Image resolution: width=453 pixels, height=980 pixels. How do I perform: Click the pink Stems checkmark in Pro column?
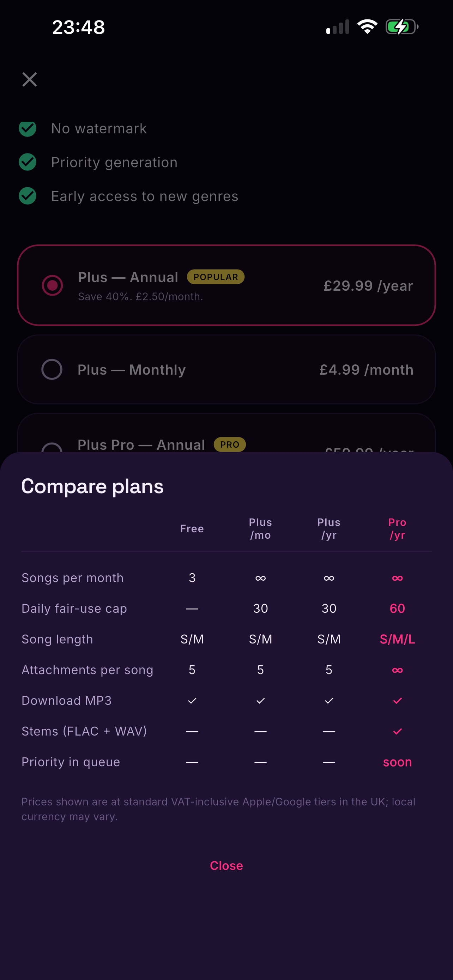point(397,731)
